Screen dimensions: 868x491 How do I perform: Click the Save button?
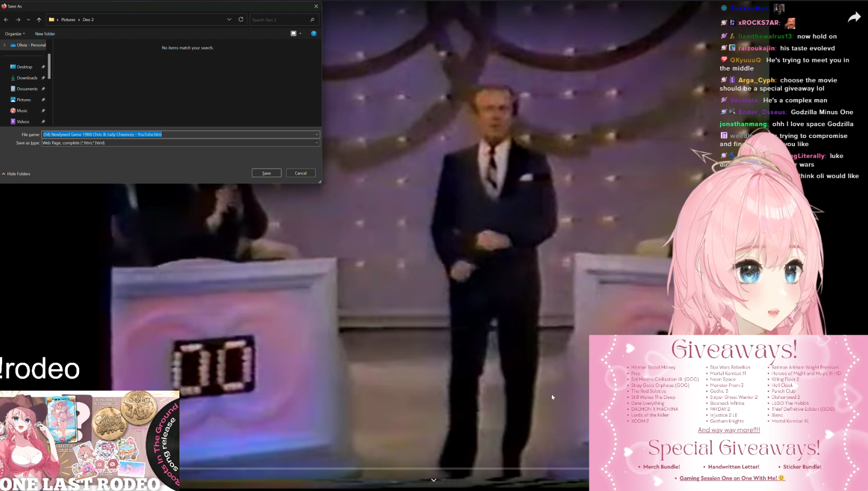tap(267, 173)
